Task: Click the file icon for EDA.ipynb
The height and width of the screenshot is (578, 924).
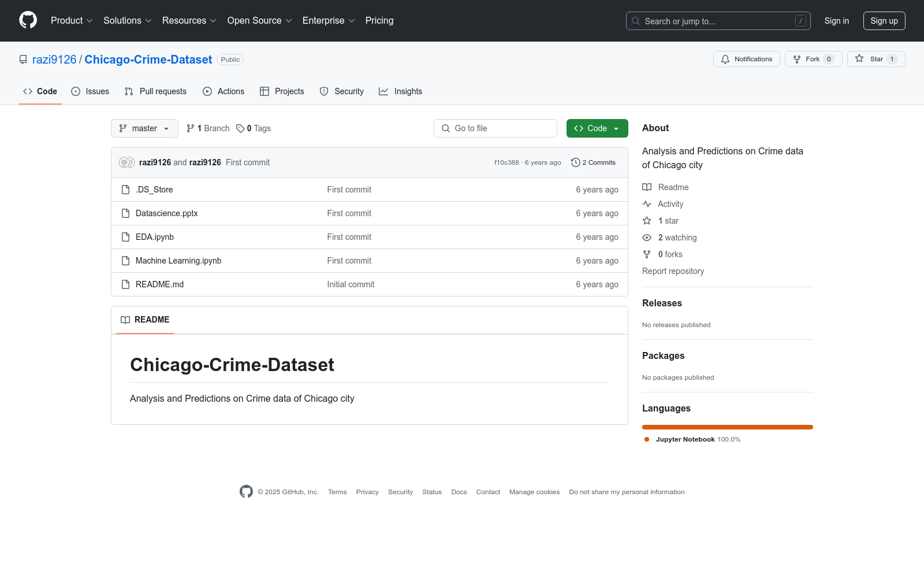Action: (x=125, y=237)
